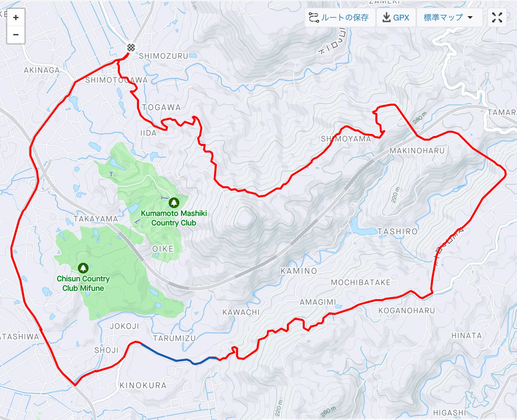The image size is (517, 420).
Task: Click the GPX download arrow icon
Action: point(386,17)
